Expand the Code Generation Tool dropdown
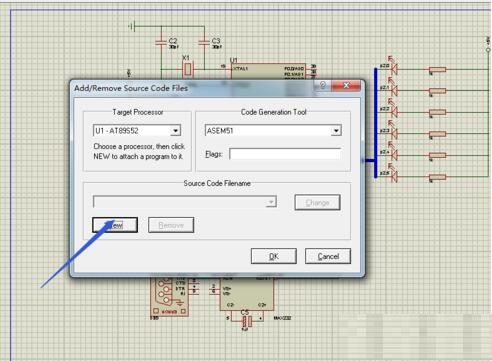 336,131
